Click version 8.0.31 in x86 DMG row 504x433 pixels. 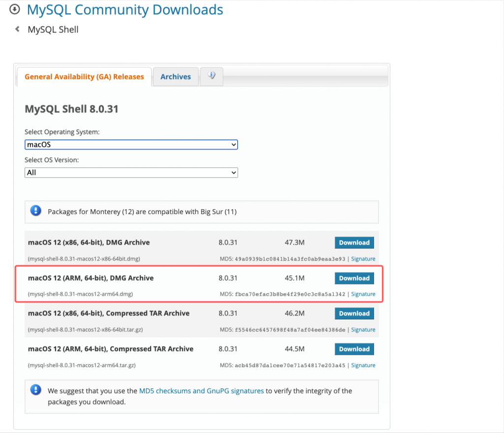coord(228,243)
